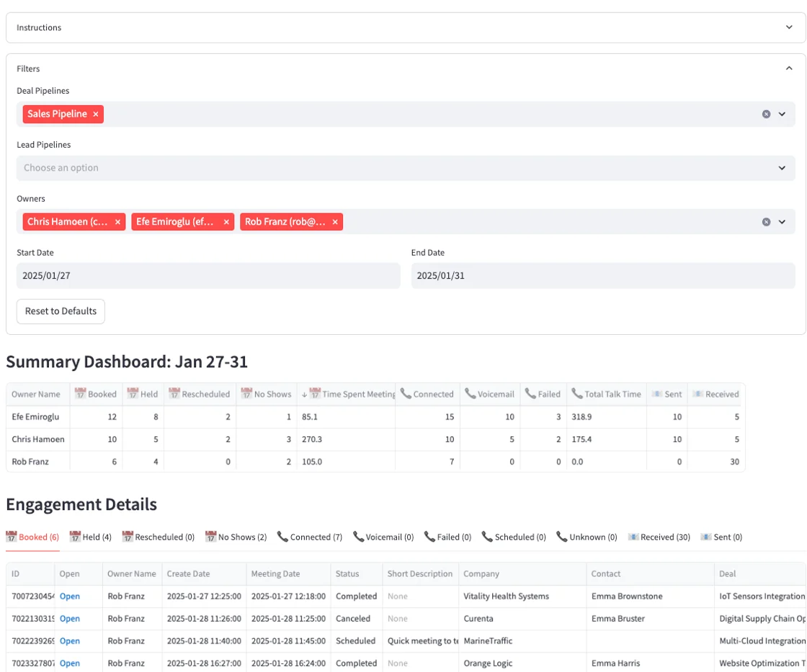The height and width of the screenshot is (672, 807).
Task: Expand the Lead Pipelines dropdown
Action: pyautogui.click(x=783, y=168)
